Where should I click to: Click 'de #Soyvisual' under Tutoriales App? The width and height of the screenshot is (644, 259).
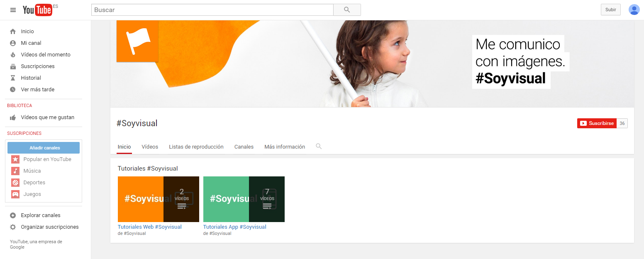pyautogui.click(x=217, y=234)
